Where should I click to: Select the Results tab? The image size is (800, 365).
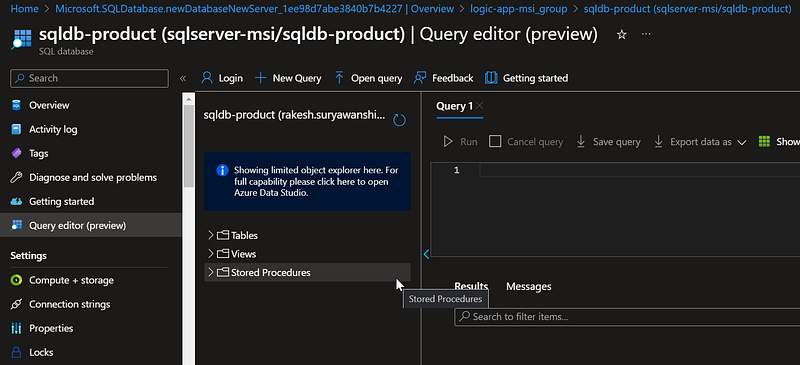coord(471,286)
